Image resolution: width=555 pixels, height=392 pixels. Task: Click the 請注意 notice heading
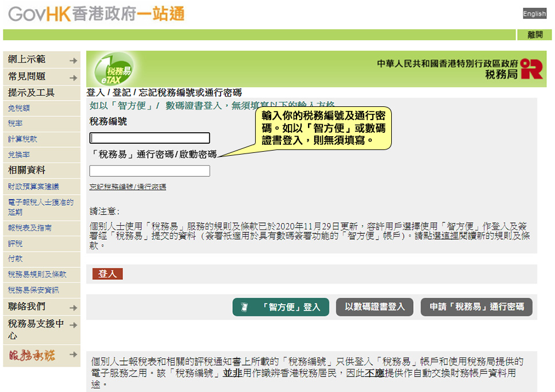pos(105,212)
